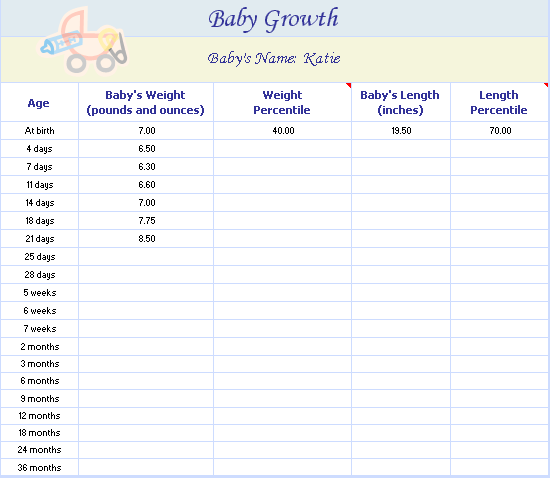Select the empty length cell for 36 months
Viewport: 550px width, 478px height.
click(401, 467)
